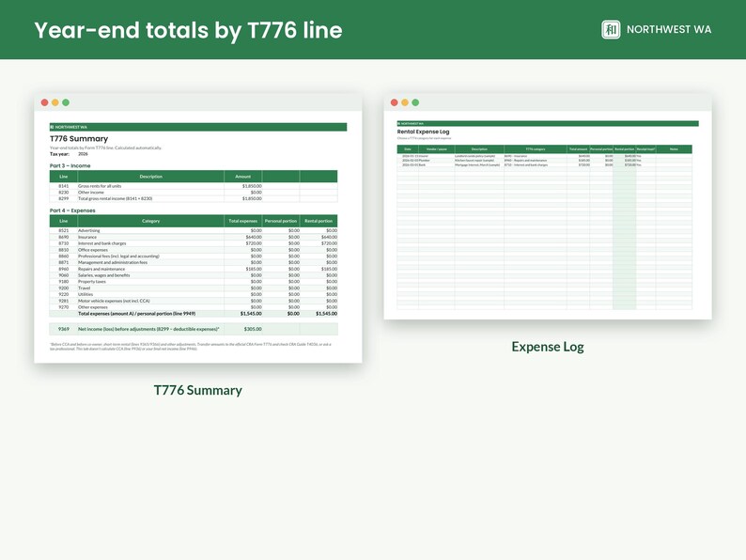Click the yellow dot on T776 Summary window

(55, 102)
